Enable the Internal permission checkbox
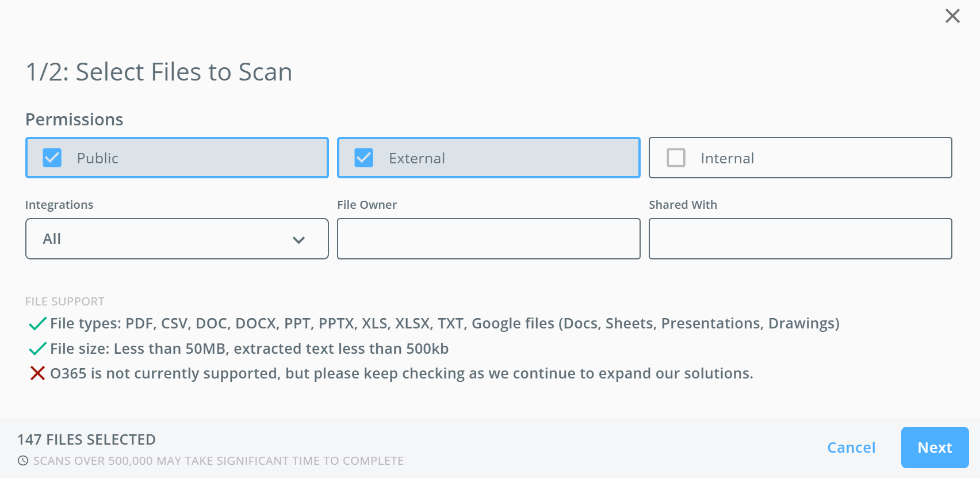The image size is (980, 478). (676, 158)
